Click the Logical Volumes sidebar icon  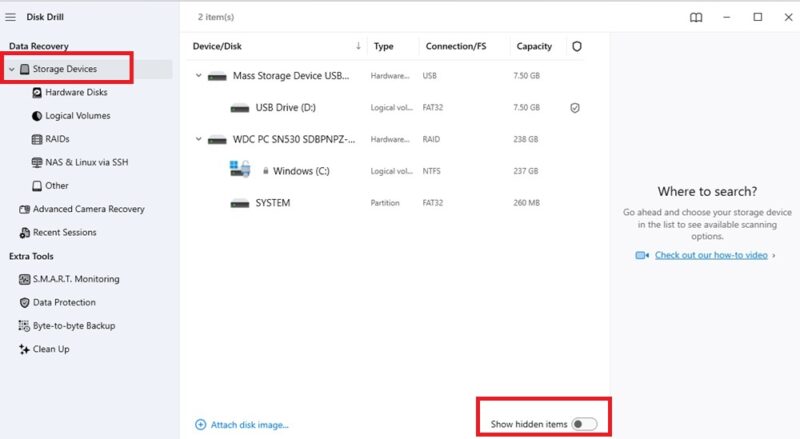click(x=37, y=116)
